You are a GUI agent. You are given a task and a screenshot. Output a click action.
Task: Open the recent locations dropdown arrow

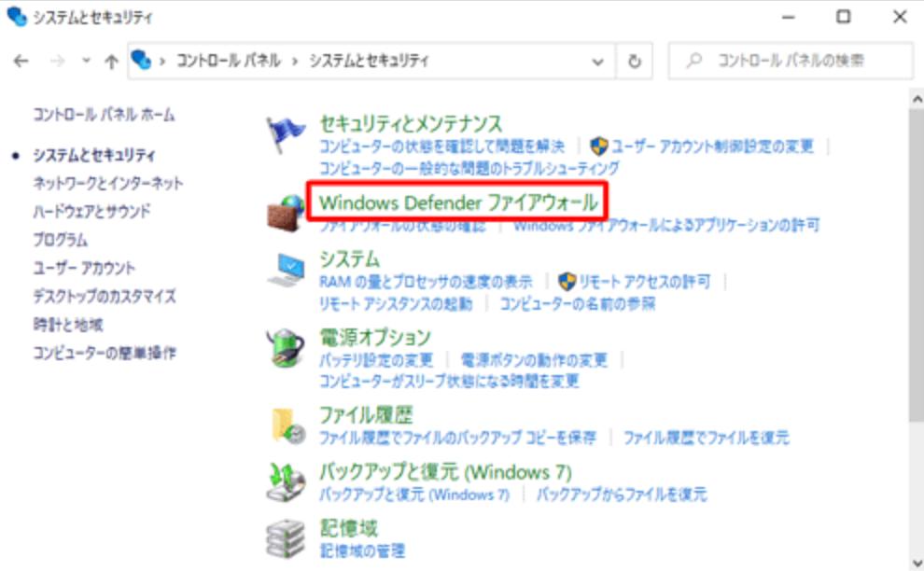(x=86, y=60)
